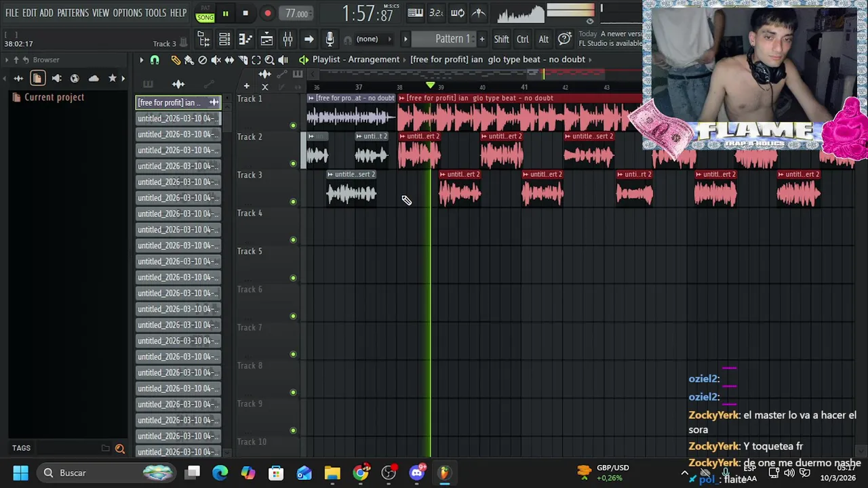This screenshot has width=868, height=488.
Task: Open the EDIT menu
Action: coord(29,13)
